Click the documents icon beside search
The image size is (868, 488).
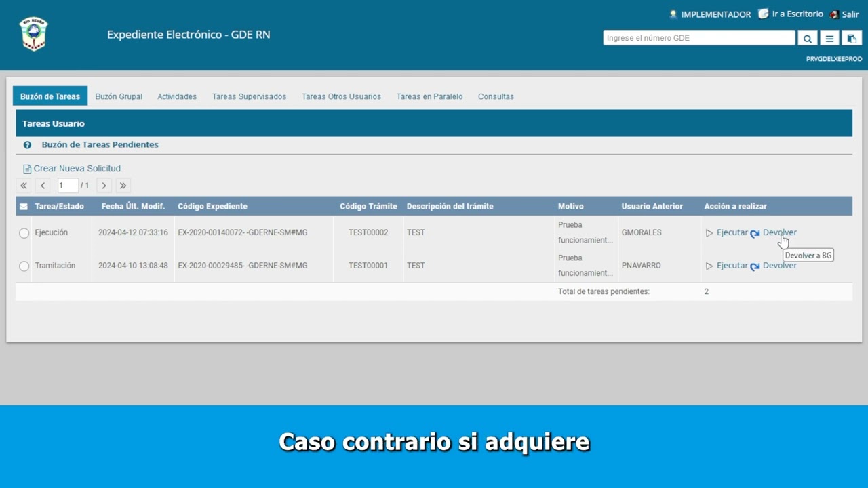pos(851,39)
